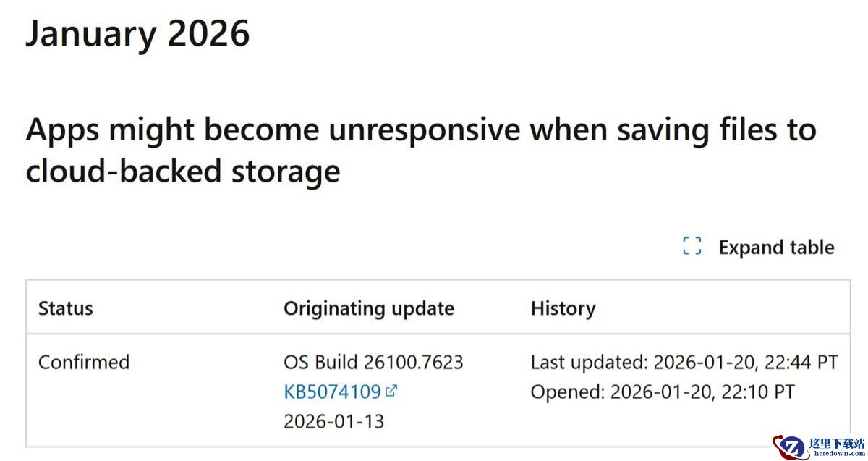The image size is (868, 461).
Task: Click the "Last updated:" label
Action: point(590,362)
